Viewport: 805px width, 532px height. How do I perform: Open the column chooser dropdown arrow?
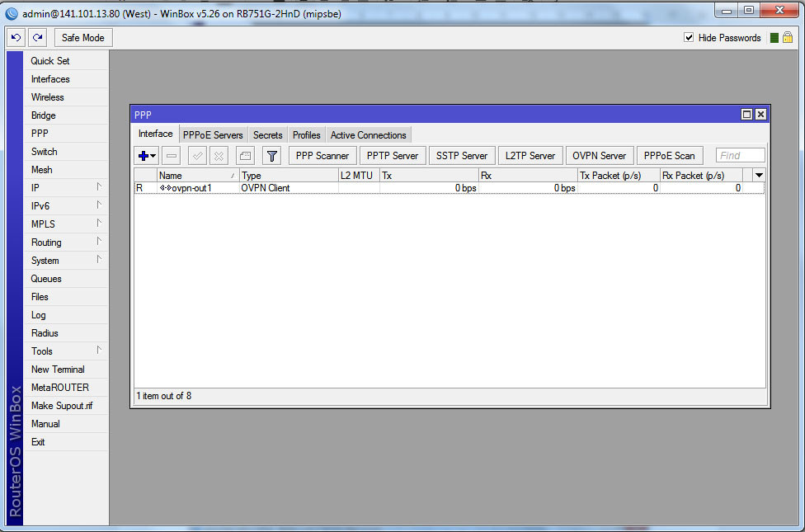[x=759, y=175]
